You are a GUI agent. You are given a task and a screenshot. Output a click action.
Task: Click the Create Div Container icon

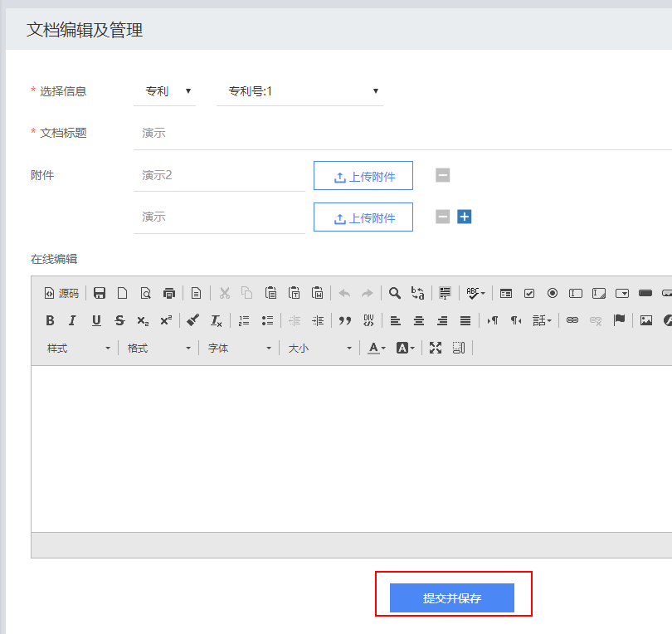pos(368,320)
